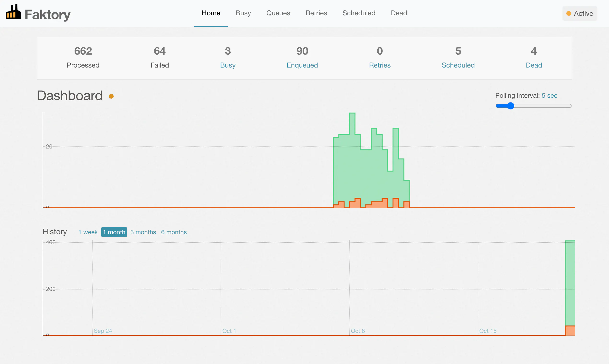Viewport: 609px width, 364px height.
Task: Go to the Retries tab
Action: 316,13
